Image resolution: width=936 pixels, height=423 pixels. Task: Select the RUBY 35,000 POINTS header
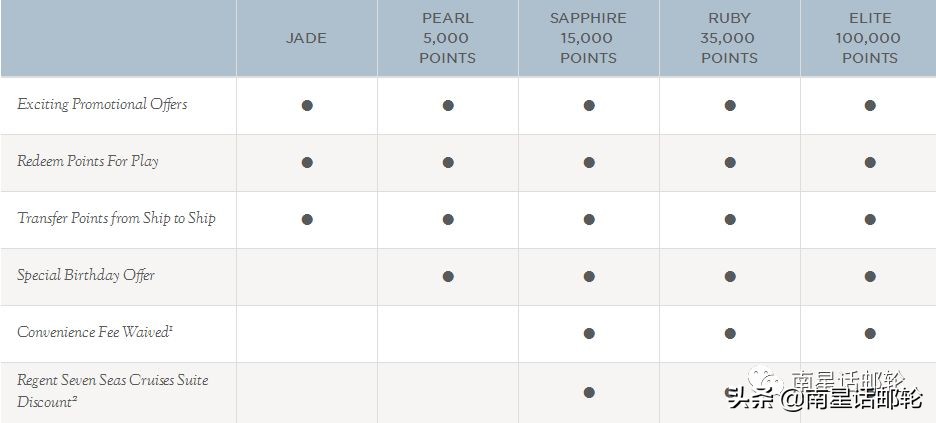729,38
